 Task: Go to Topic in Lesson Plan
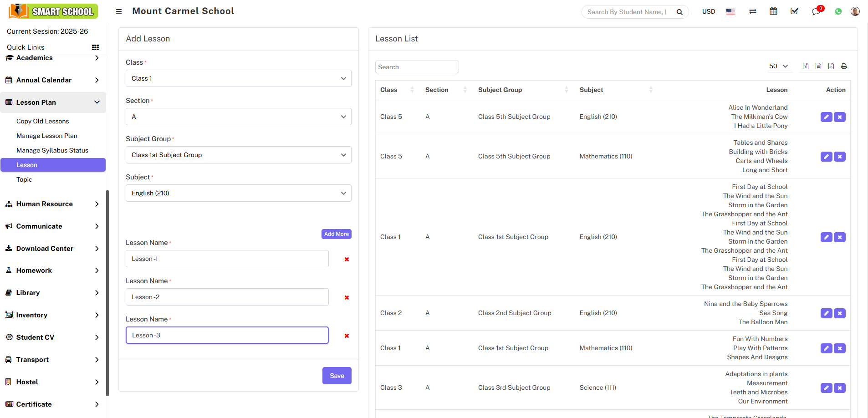tap(24, 179)
